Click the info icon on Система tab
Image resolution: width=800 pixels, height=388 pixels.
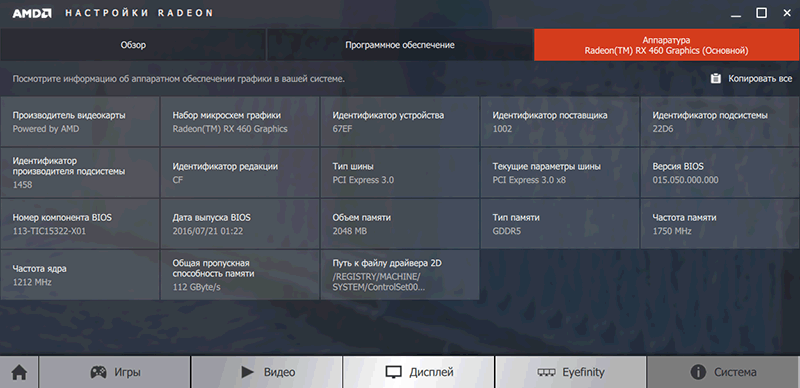pos(698,372)
